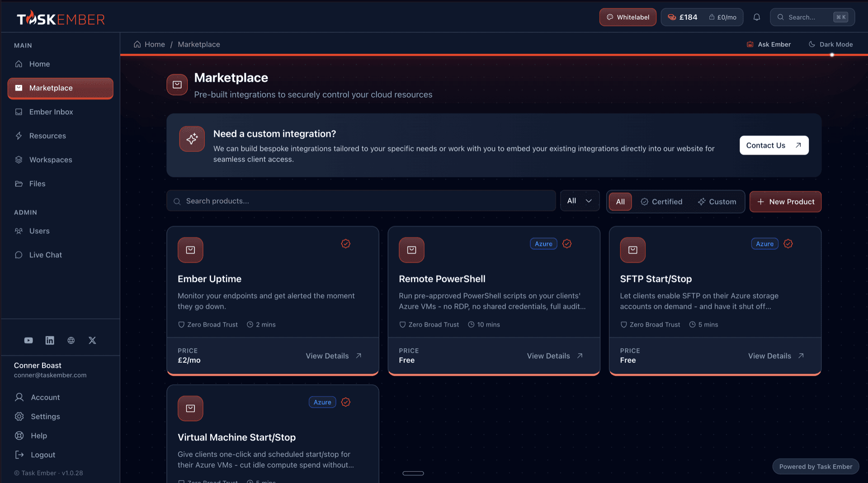Click the Search products input field

(361, 201)
